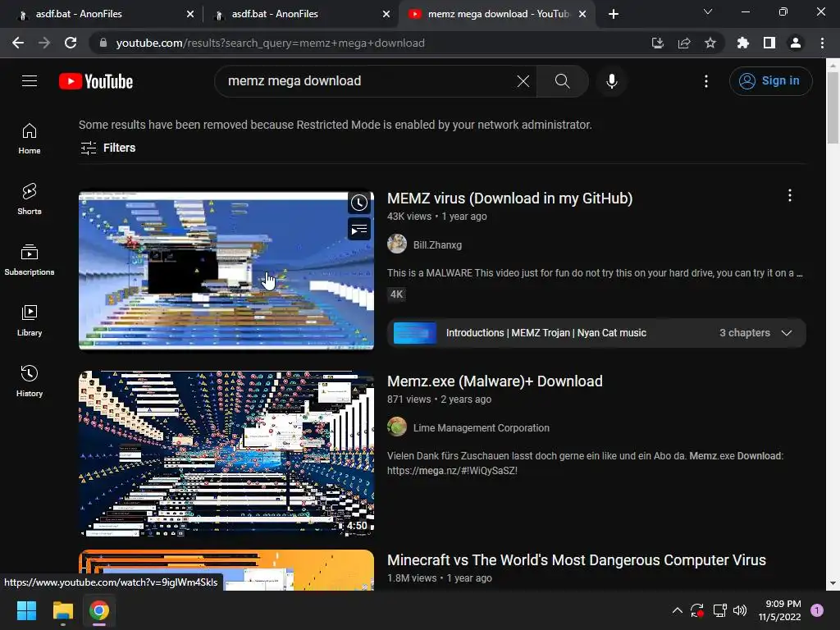840x630 pixels.
Task: Add MEMZ virus video to queue
Action: (x=359, y=230)
